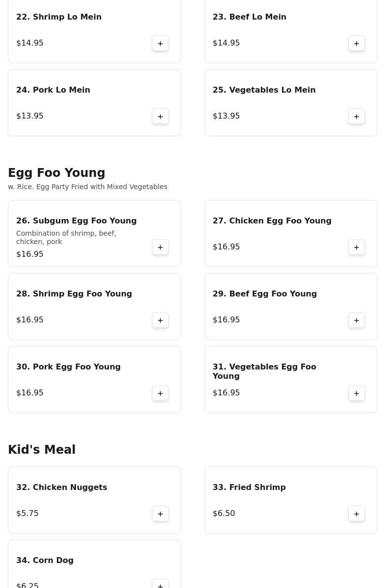This screenshot has height=588, width=385.
Task: Open the Vegetables Egg Foo Young title
Action: click(x=264, y=371)
